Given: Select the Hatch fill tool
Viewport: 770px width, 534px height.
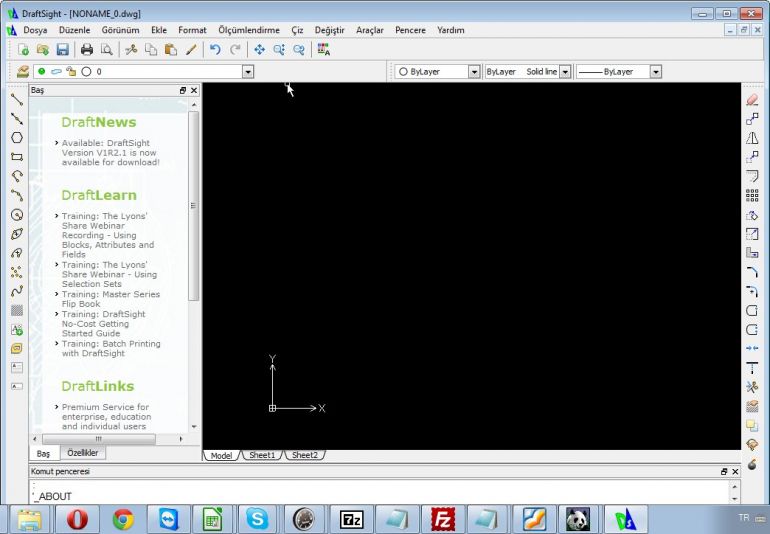Looking at the screenshot, I should tap(17, 310).
